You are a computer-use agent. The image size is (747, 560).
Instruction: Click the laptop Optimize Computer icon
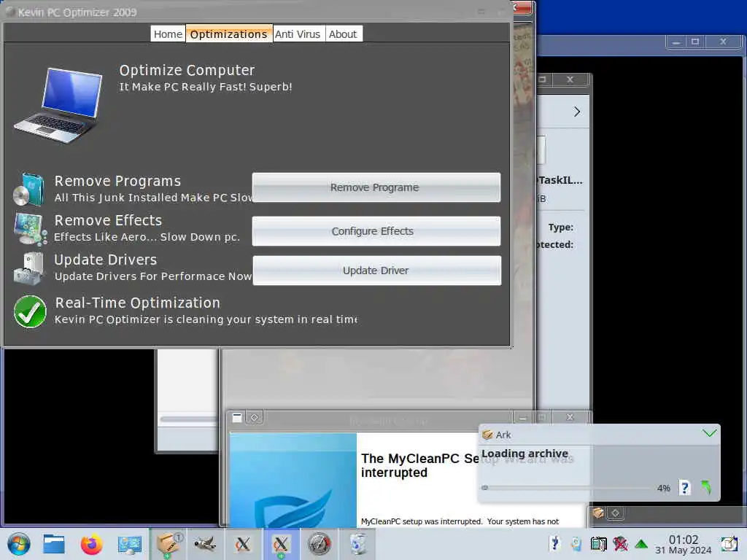coord(58,106)
